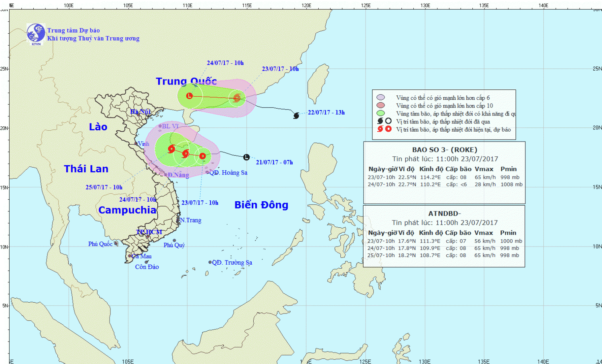This screenshot has width=602, height=364.
Task: Click the red storm symbol inside the pink zone near 115E
Action: pos(237,98)
